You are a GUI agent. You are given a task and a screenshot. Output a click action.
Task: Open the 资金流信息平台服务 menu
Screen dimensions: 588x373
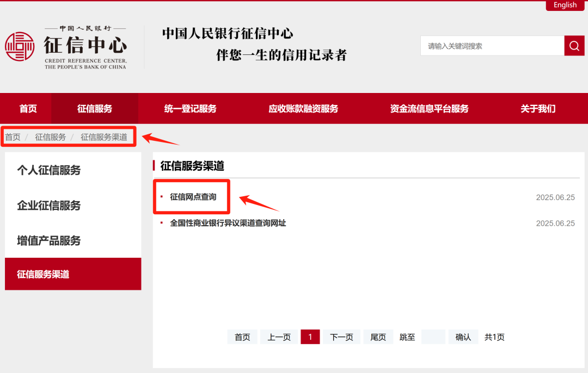click(x=428, y=108)
